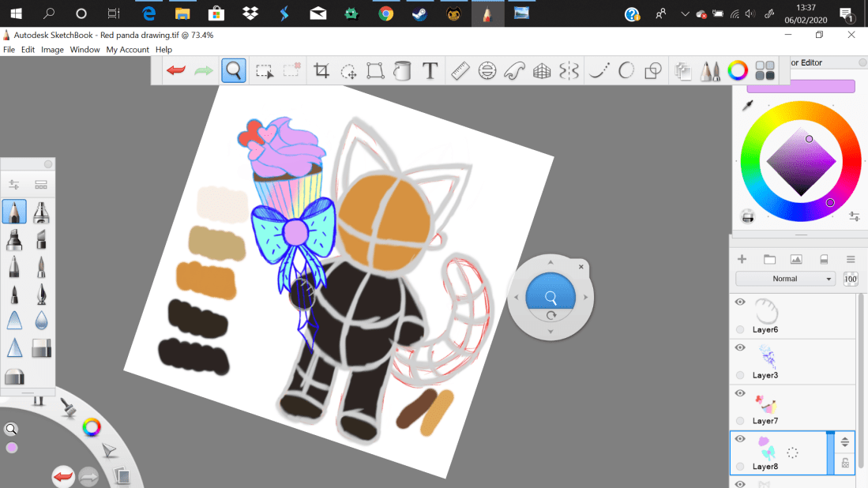Enable the Symmetry drawing tool

point(568,70)
